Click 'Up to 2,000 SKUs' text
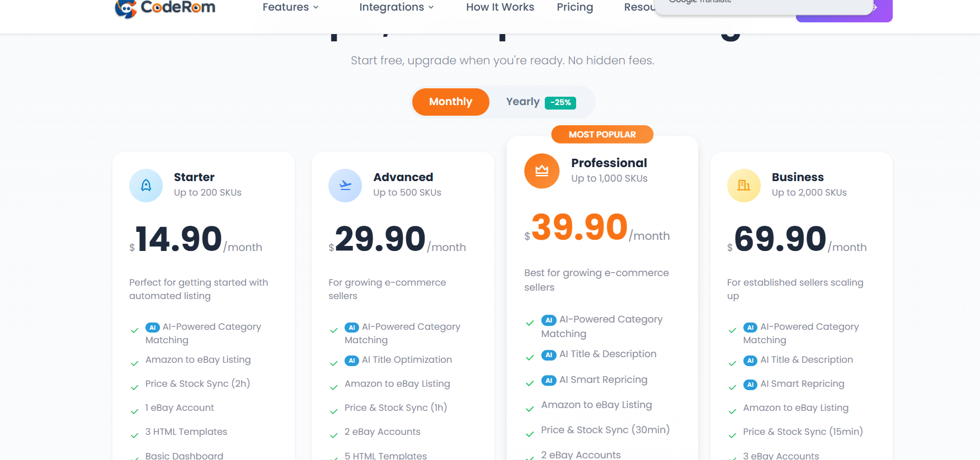 pyautogui.click(x=809, y=192)
